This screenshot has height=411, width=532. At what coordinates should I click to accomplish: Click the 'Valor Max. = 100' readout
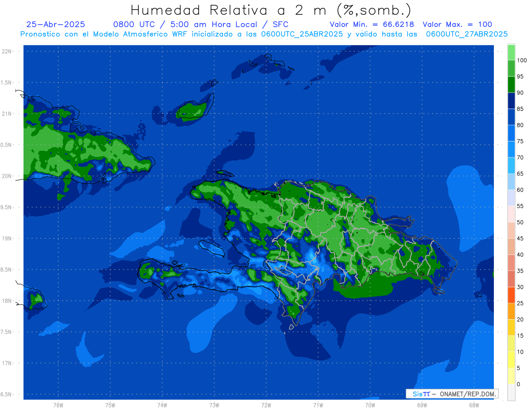(x=458, y=24)
